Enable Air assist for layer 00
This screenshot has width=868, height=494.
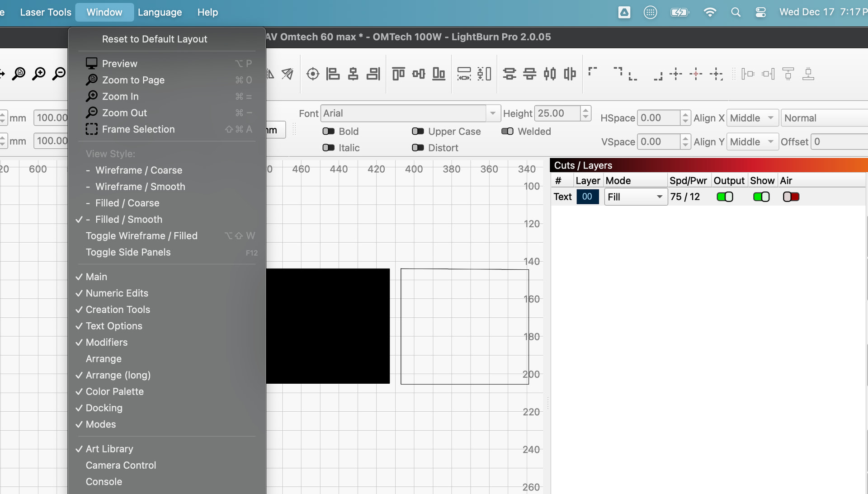791,197
